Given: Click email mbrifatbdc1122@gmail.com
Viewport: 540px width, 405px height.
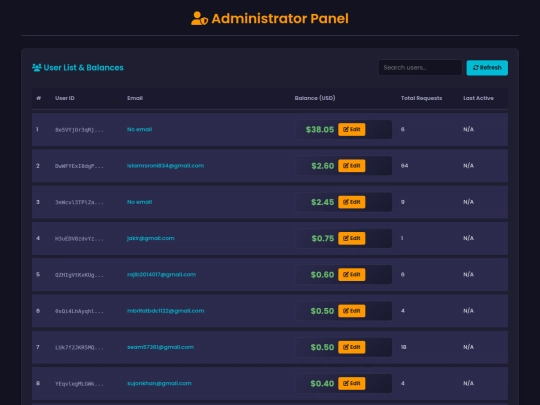Looking at the screenshot, I should [165, 311].
